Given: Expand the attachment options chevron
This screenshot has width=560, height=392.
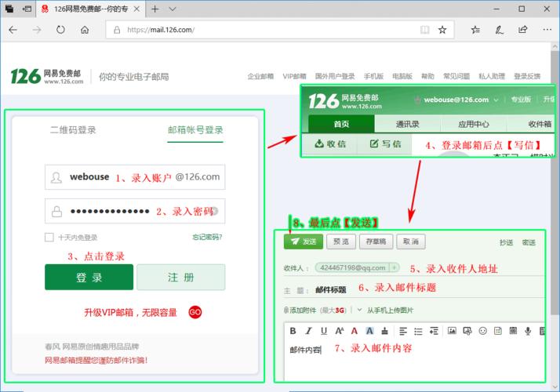Looking at the screenshot, I should pyautogui.click(x=359, y=310).
